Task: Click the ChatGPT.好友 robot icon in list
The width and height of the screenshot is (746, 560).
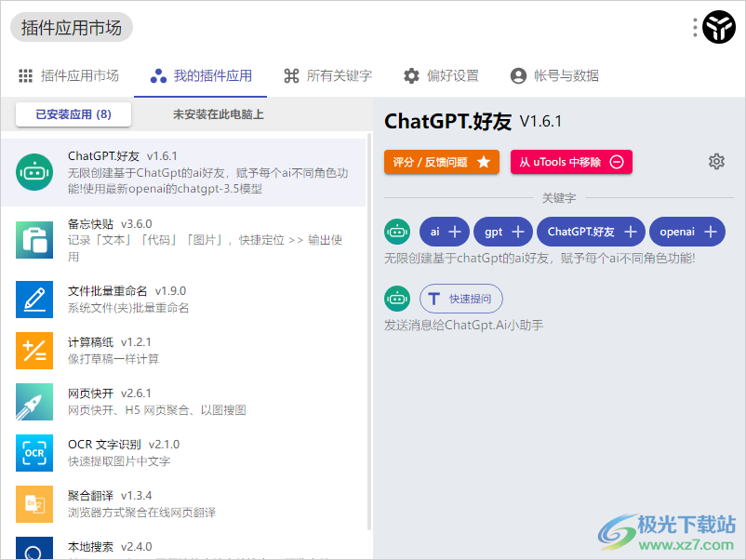Action: point(34,172)
